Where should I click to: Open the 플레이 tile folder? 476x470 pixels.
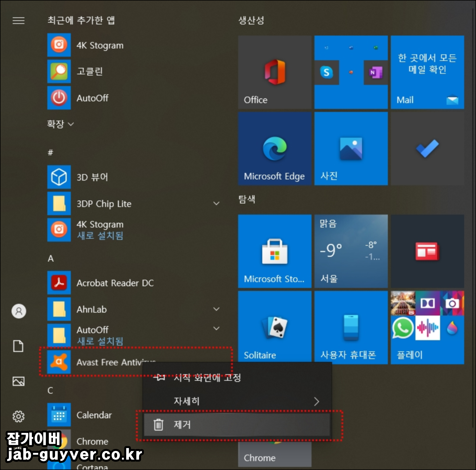pos(427,327)
